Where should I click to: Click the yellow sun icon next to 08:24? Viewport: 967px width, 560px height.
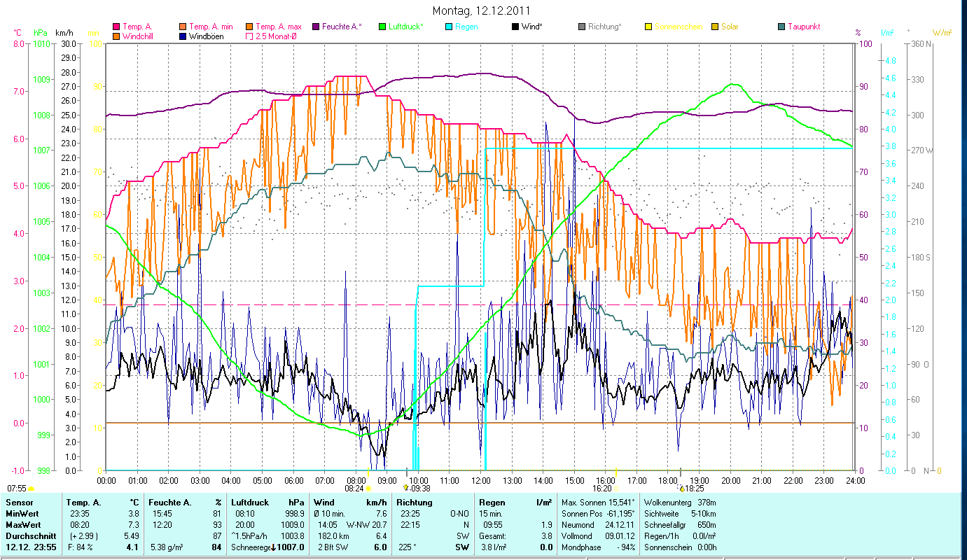pos(369,489)
